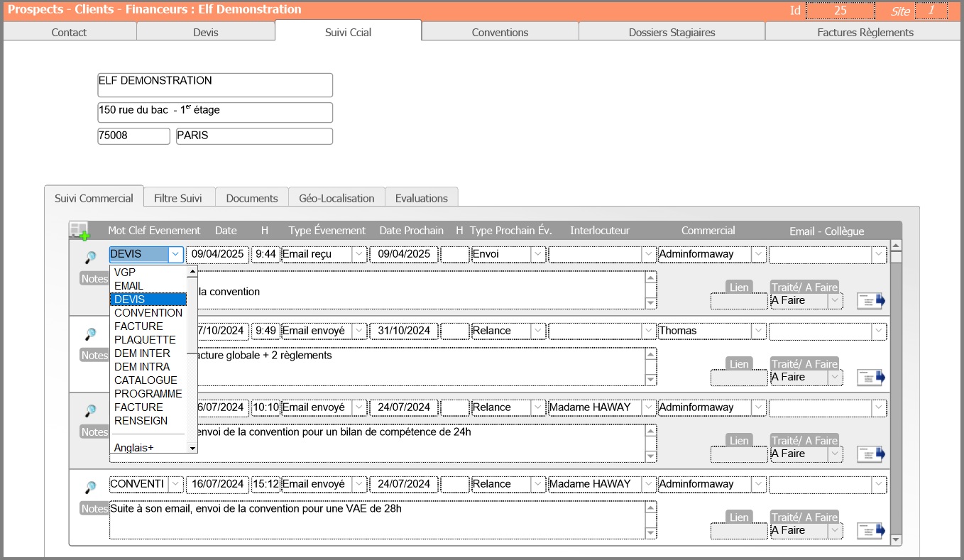This screenshot has height=560, width=964.
Task: Pick CATALOGUE from the keyword list
Action: click(x=146, y=380)
